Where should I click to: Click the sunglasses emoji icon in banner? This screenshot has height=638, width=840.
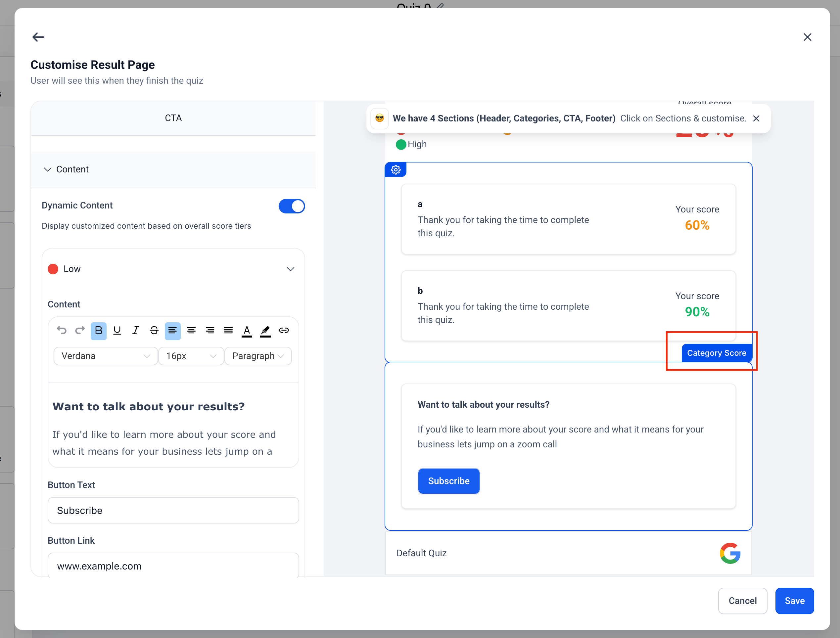379,118
